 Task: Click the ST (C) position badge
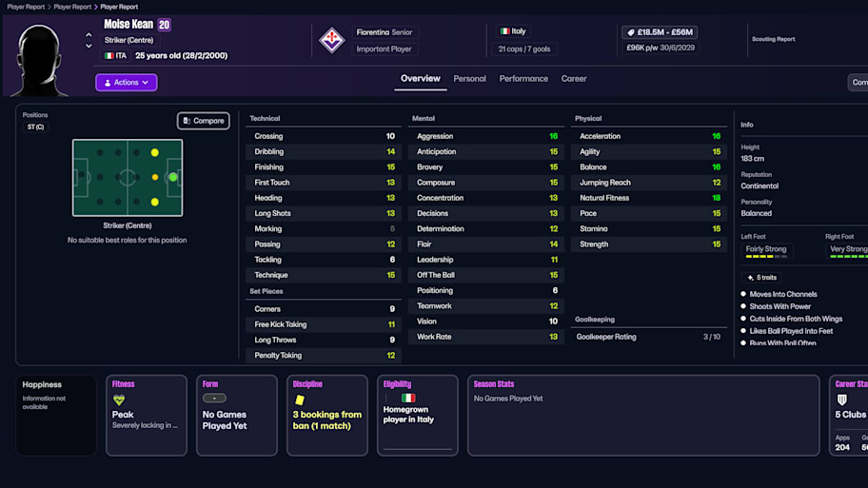click(35, 127)
